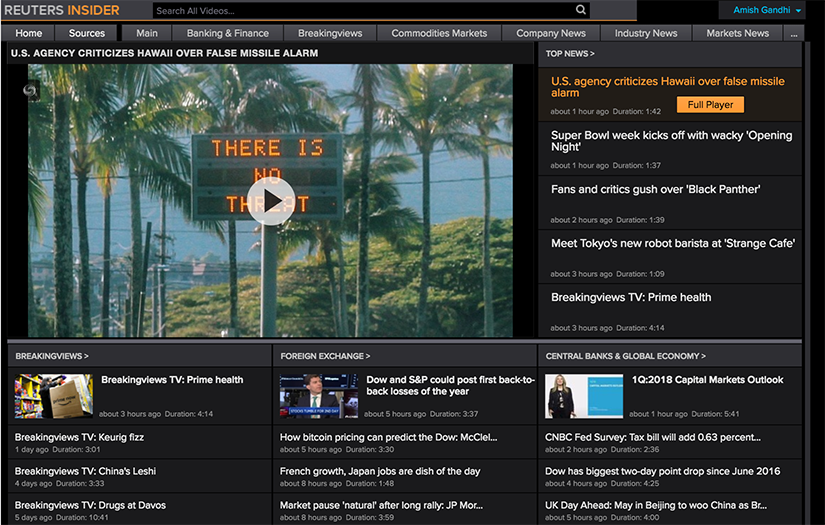
Task: Expand CENTRAL BANKS & GLOBAL ECONOMY header
Action: coord(626,356)
